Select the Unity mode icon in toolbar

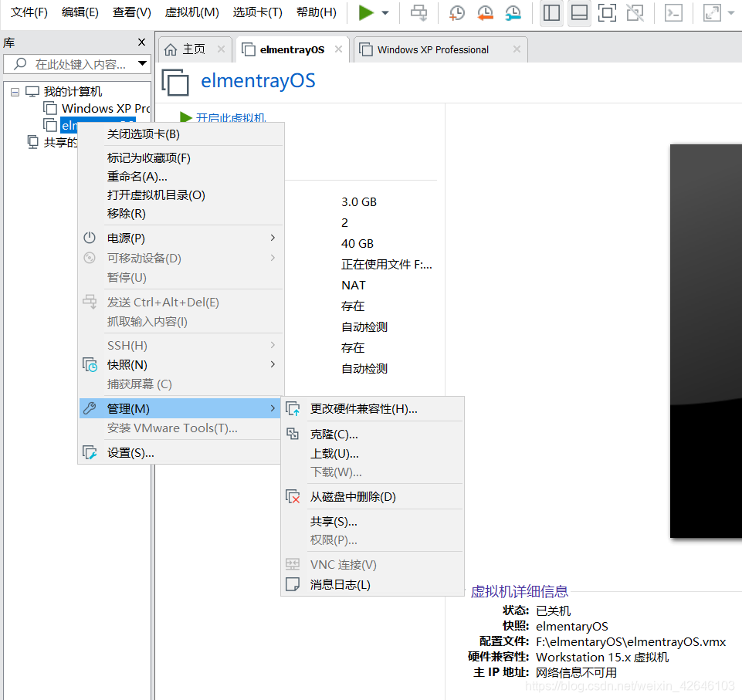click(x=635, y=13)
